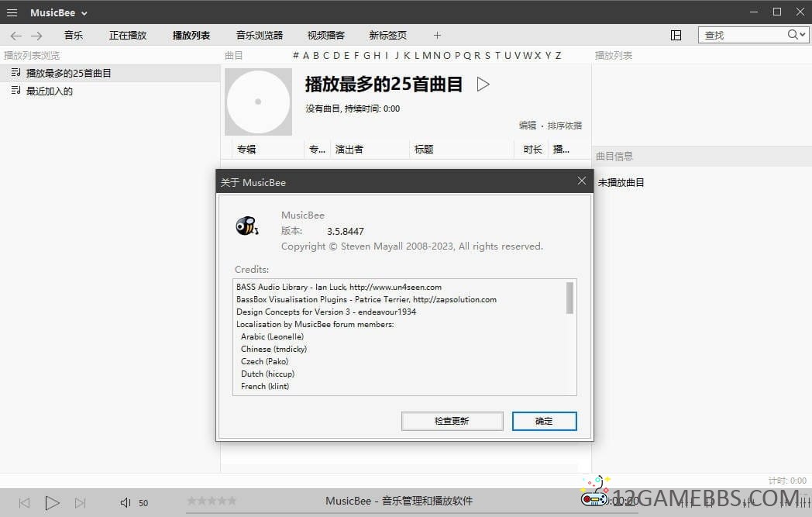The width and height of the screenshot is (812, 517).
Task: Open the 音乐浏览器 tab
Action: coord(260,35)
